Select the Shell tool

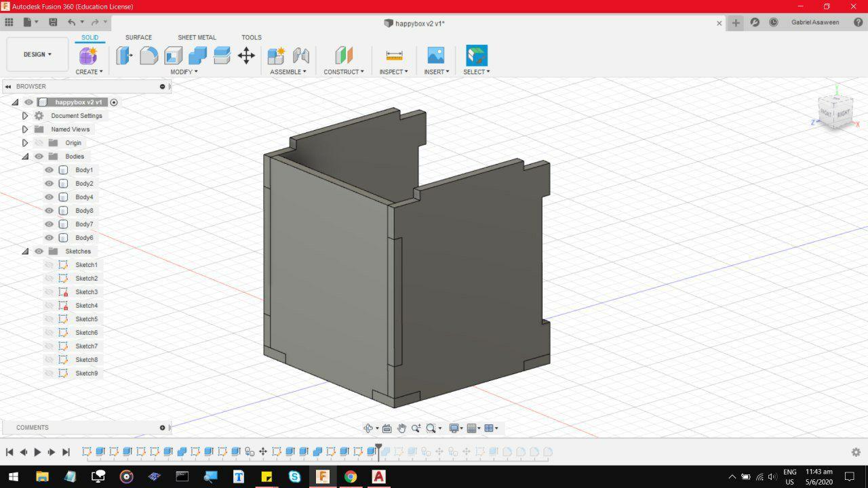tap(173, 56)
